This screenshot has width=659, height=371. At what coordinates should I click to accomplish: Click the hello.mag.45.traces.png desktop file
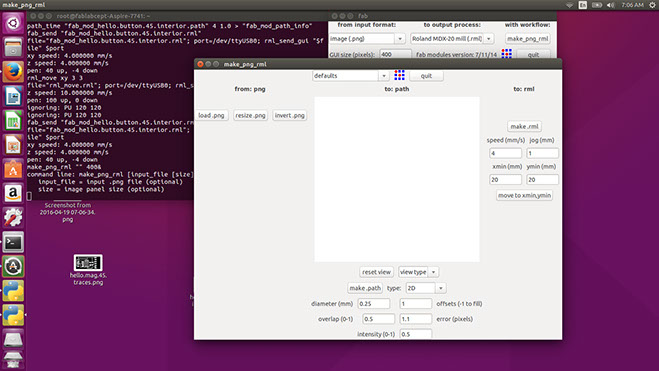click(88, 270)
